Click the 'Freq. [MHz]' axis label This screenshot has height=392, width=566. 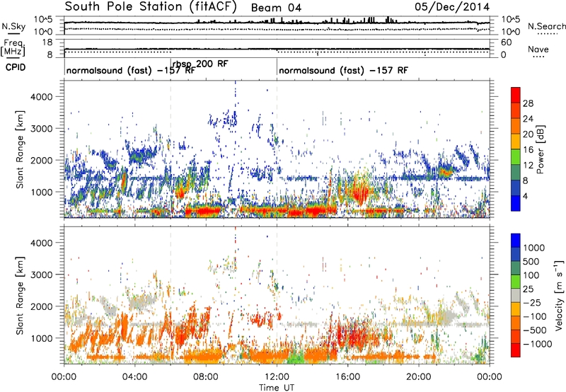pyautogui.click(x=13, y=47)
